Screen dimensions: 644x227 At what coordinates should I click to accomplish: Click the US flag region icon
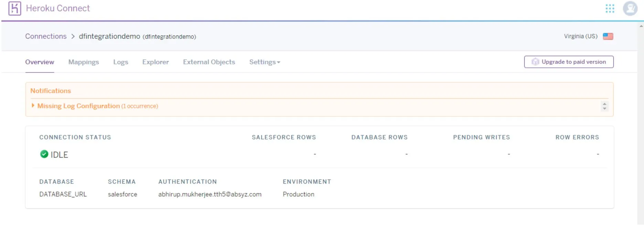point(608,37)
